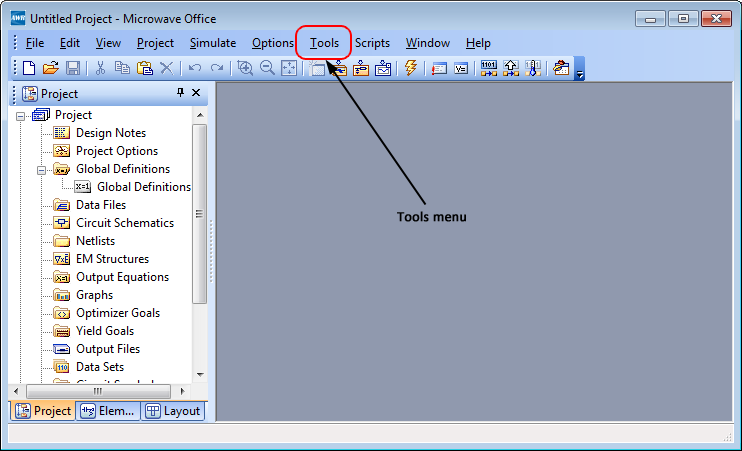Select Yield Goals tree node
742x451 pixels.
pyautogui.click(x=105, y=331)
